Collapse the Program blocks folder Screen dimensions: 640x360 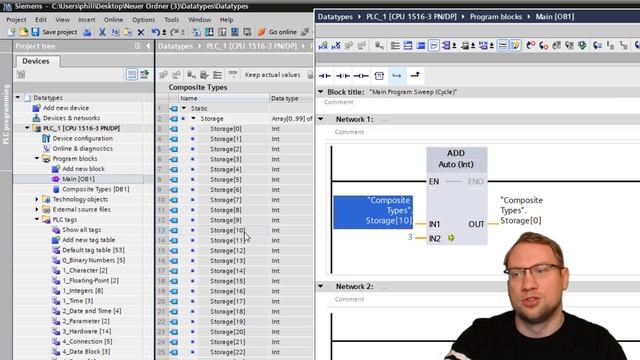(37, 158)
